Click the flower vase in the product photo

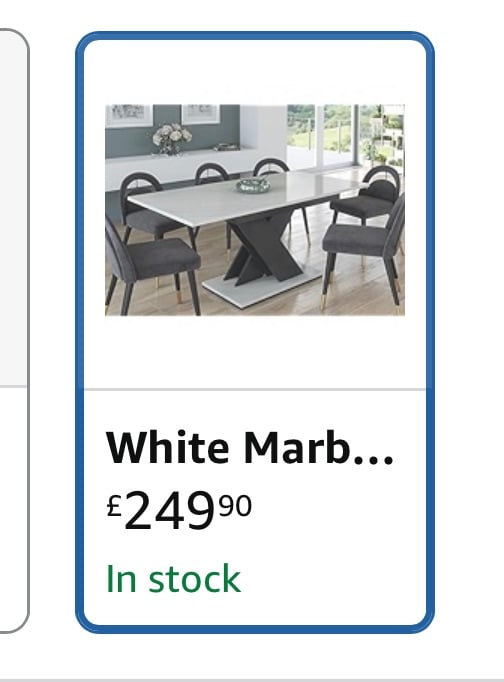click(171, 139)
